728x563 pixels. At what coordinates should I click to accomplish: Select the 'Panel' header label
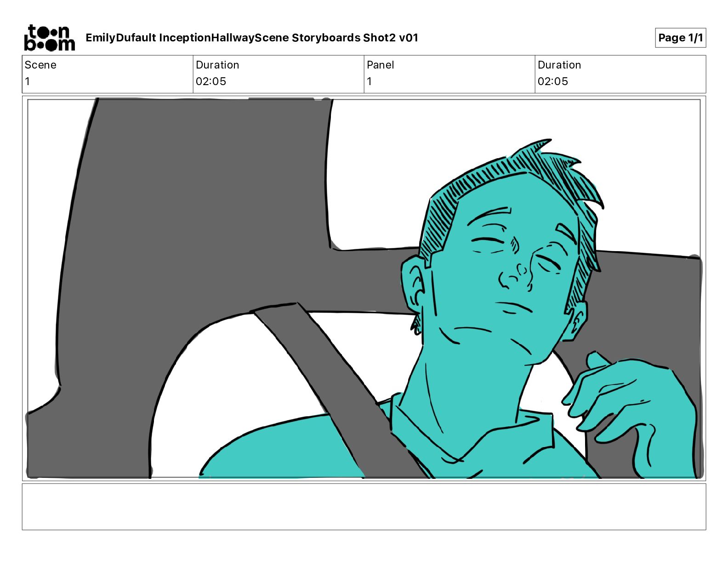click(x=381, y=65)
